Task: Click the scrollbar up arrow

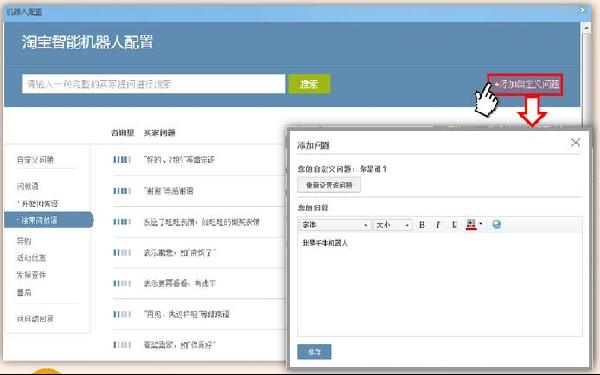Action: click(x=586, y=28)
